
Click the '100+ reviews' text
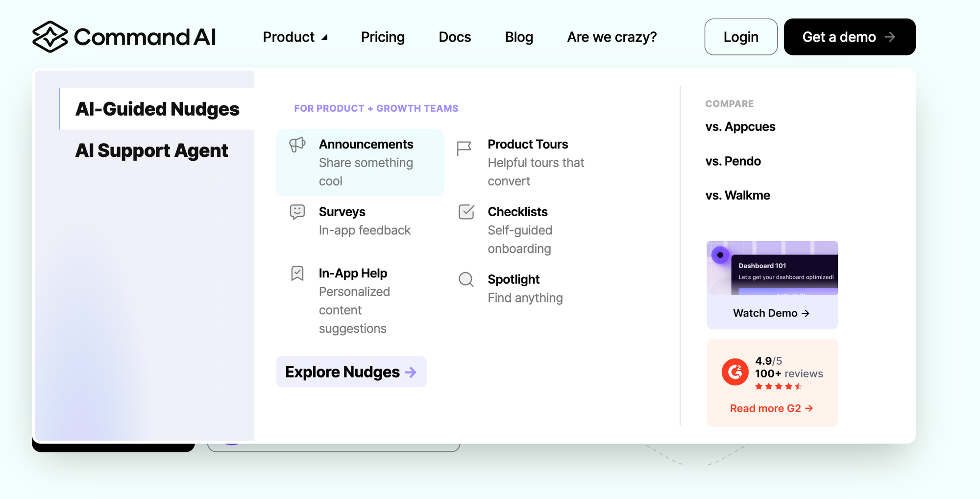(x=789, y=374)
